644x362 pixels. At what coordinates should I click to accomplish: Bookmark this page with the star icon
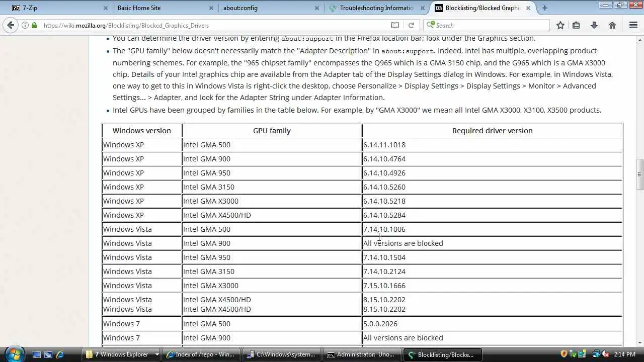(x=560, y=25)
